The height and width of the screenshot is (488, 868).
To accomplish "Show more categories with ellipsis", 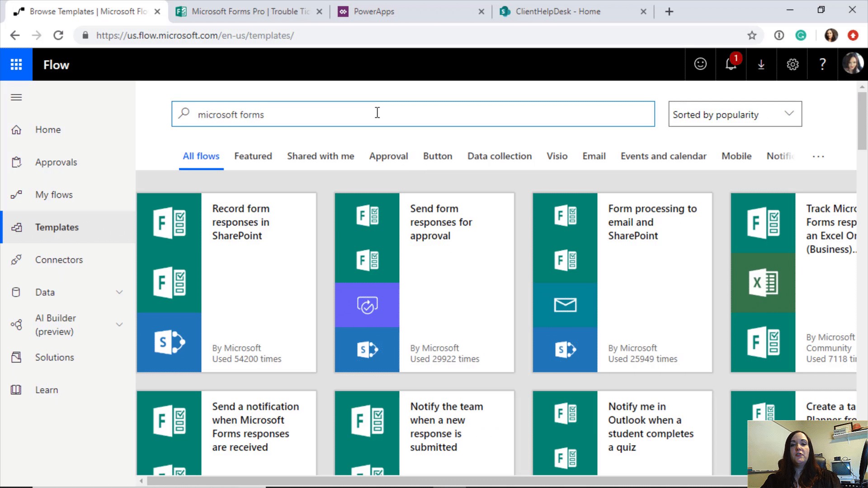I will pos(818,156).
